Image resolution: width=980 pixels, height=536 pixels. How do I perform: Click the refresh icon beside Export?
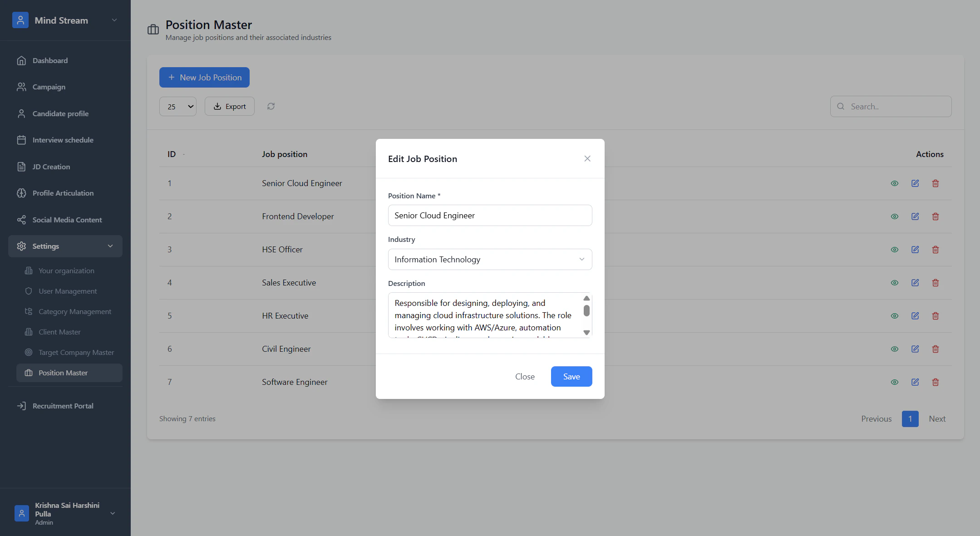(x=271, y=106)
